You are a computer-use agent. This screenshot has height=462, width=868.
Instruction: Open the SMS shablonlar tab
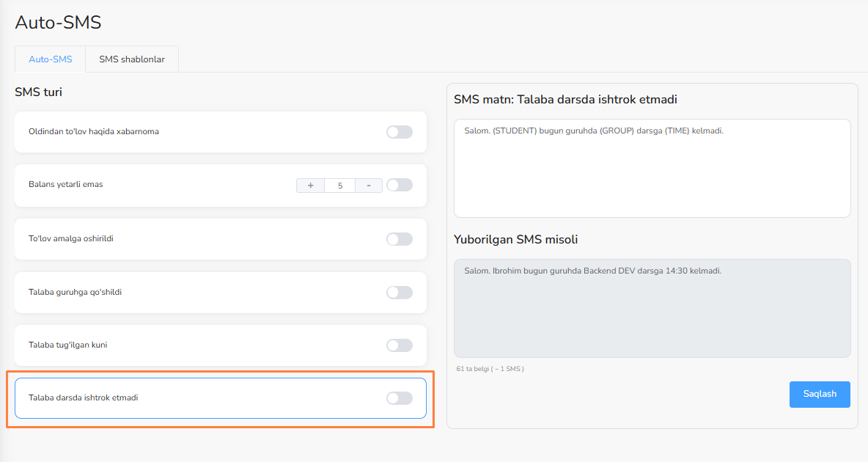coord(132,59)
